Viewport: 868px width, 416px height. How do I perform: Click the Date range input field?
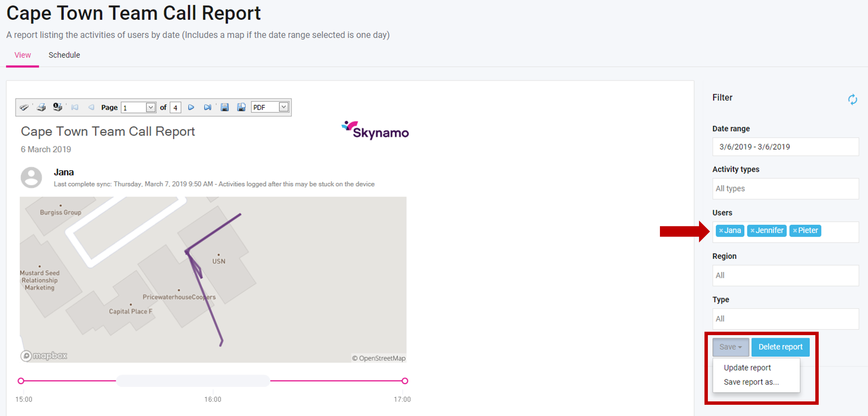click(x=785, y=147)
